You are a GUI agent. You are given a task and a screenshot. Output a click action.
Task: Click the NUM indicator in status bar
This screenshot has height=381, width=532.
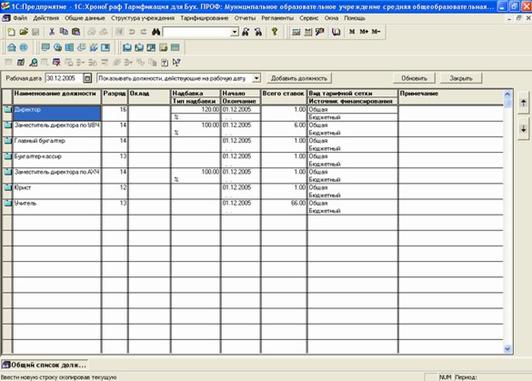pyautogui.click(x=445, y=377)
